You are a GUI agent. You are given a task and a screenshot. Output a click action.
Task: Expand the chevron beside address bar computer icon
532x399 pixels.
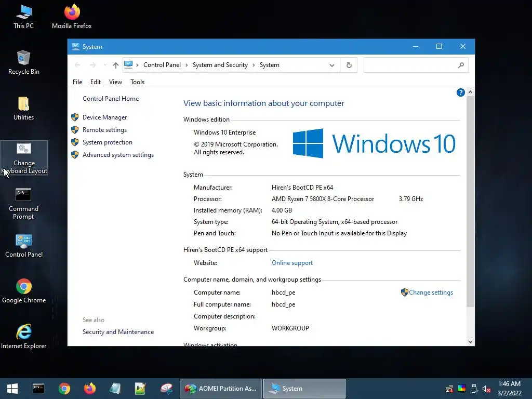[137, 65]
